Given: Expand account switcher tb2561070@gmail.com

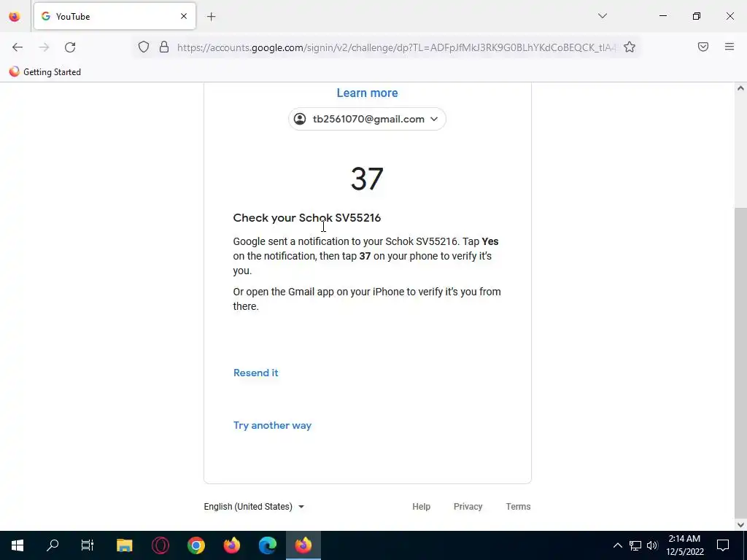Looking at the screenshot, I should click(368, 119).
